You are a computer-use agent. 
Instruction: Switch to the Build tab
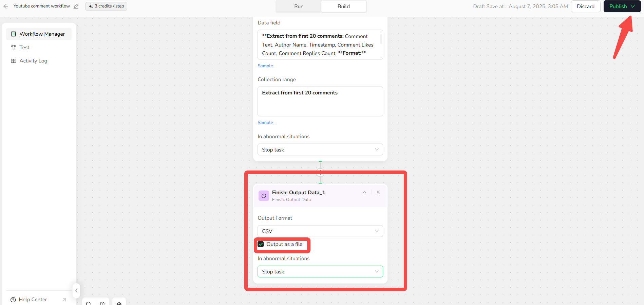(343, 6)
